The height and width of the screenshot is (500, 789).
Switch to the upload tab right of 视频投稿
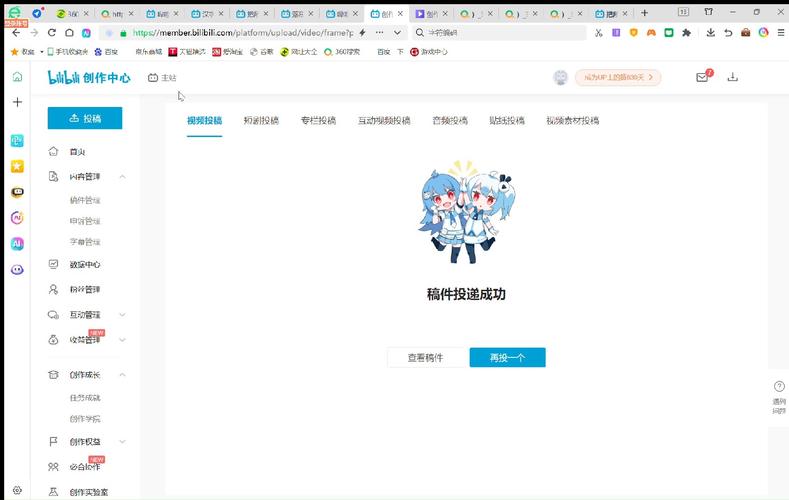[261, 120]
